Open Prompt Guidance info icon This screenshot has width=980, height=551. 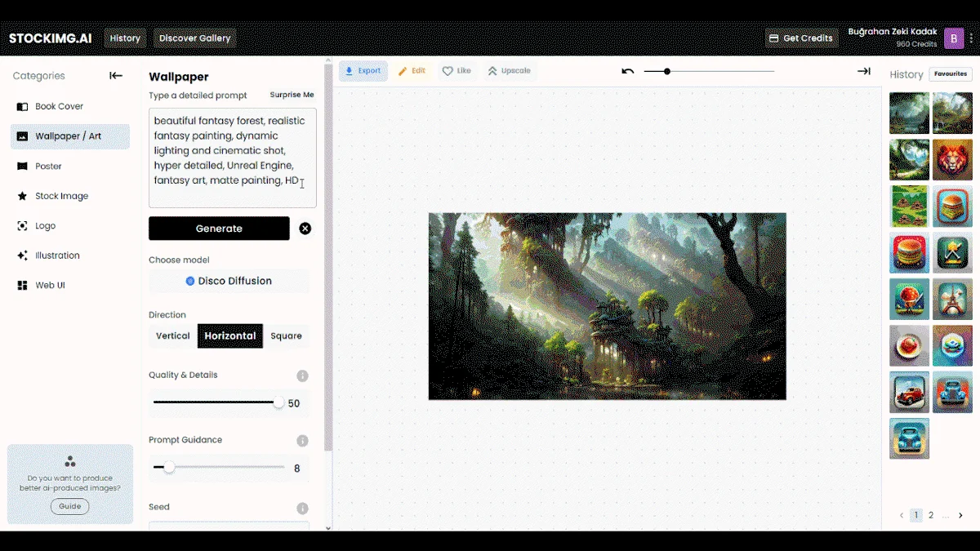[302, 441]
